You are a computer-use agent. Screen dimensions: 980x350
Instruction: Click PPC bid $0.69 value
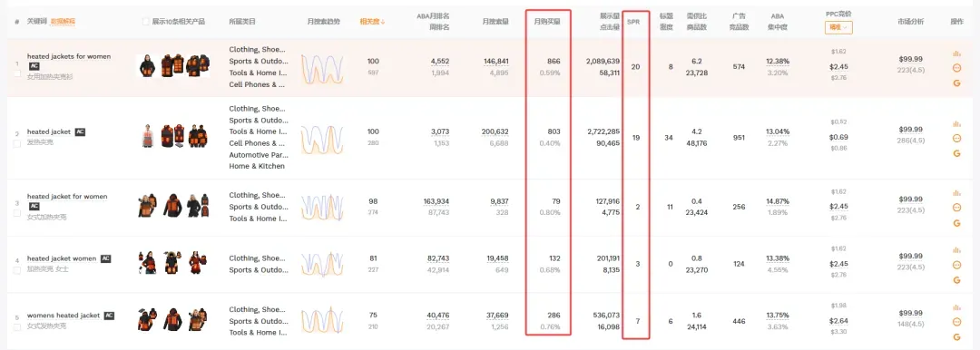coord(838,137)
